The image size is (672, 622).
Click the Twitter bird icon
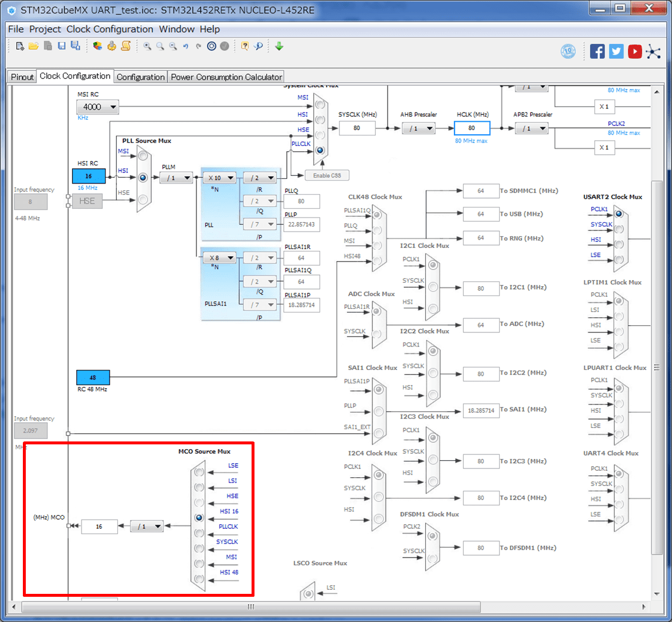[x=616, y=52]
